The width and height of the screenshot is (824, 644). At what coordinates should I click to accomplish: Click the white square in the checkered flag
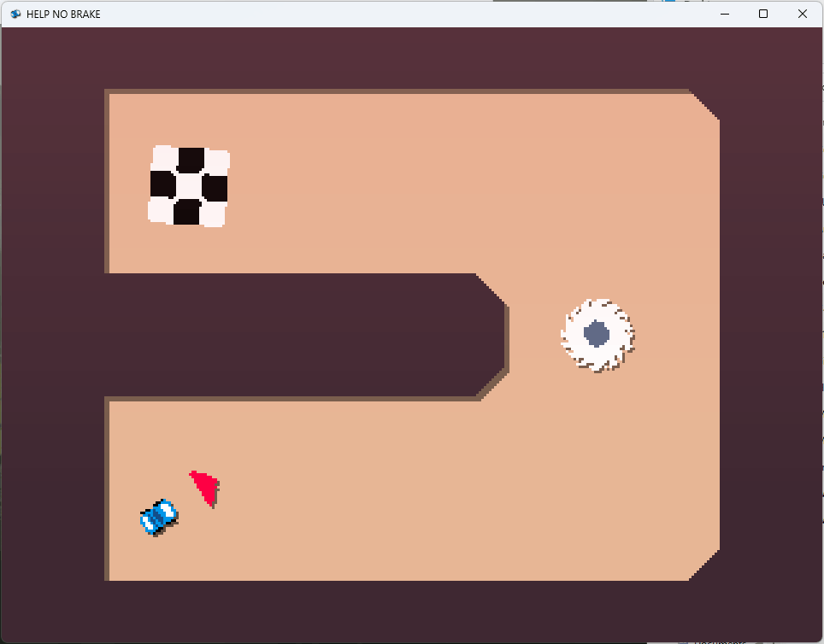click(x=189, y=186)
